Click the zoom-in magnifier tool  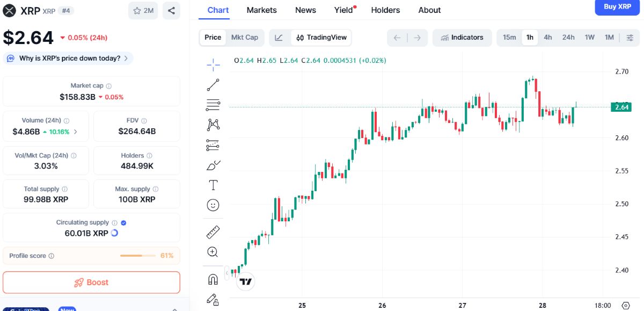coord(213,252)
